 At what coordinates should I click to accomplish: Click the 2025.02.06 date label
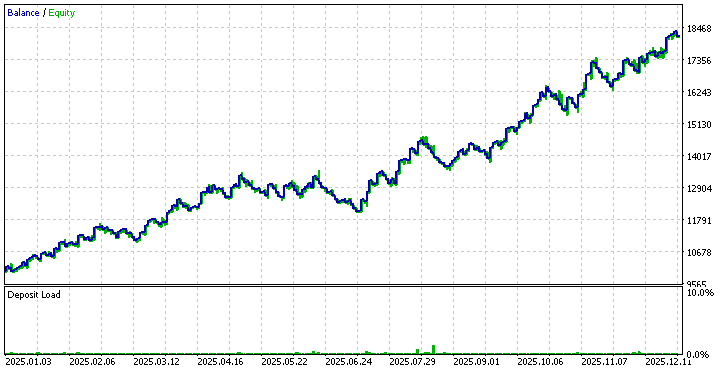coord(93,362)
